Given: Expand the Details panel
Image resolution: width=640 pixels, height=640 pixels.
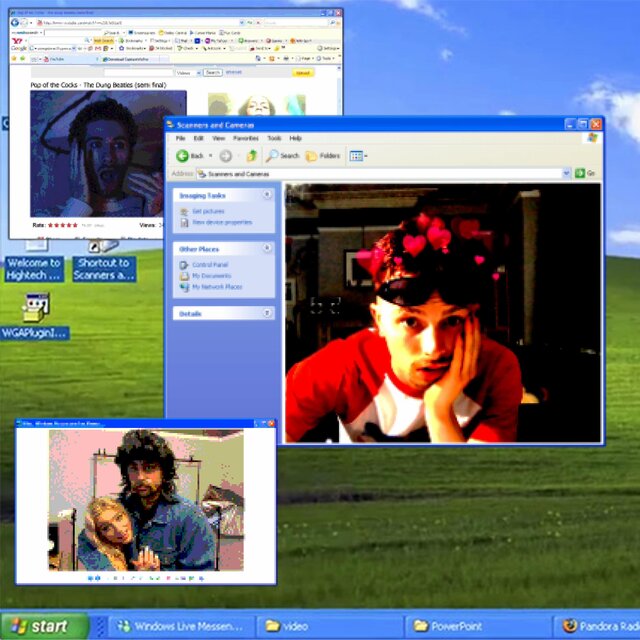Looking at the screenshot, I should pos(267,313).
